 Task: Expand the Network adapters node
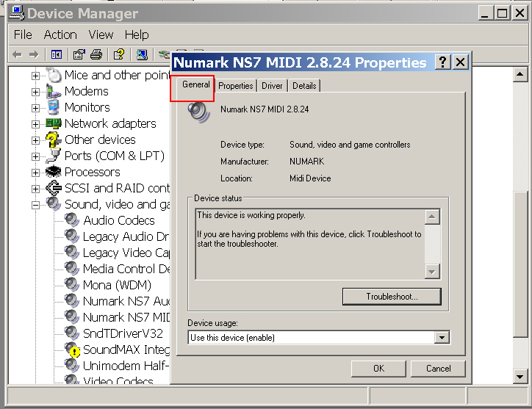coord(35,124)
